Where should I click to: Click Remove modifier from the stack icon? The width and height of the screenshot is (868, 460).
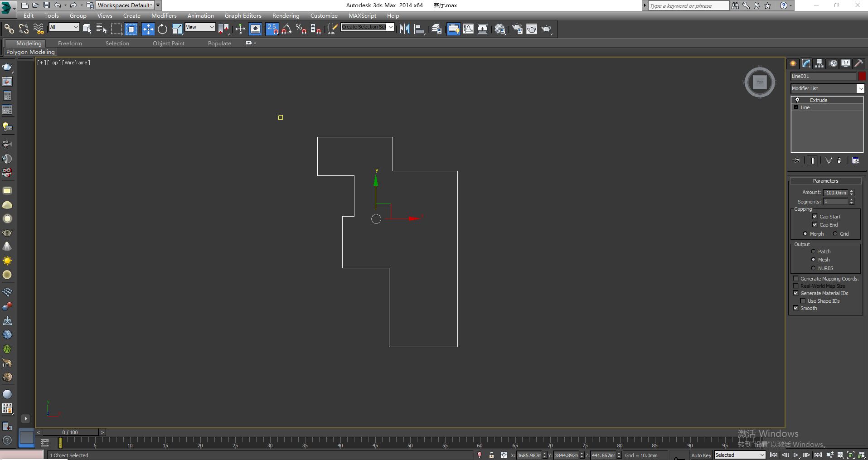coord(839,160)
